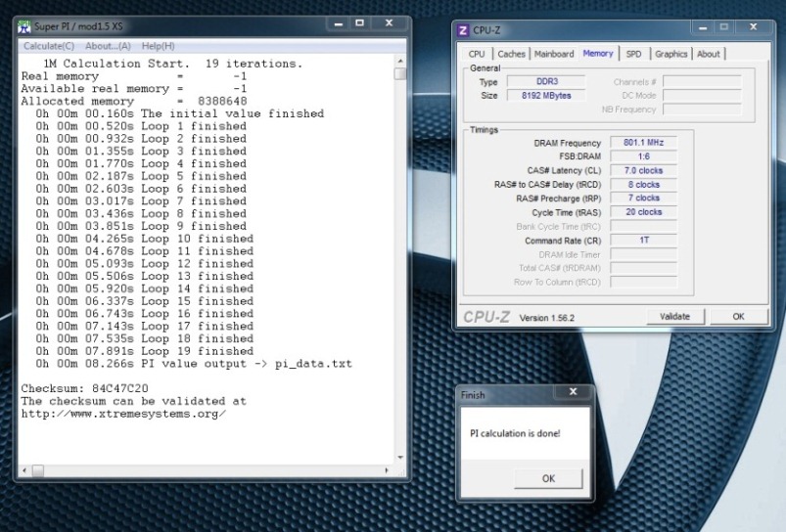Click the 'PI value output -> pi_data.txt' line
This screenshot has width=786, height=532.
pyautogui.click(x=194, y=364)
